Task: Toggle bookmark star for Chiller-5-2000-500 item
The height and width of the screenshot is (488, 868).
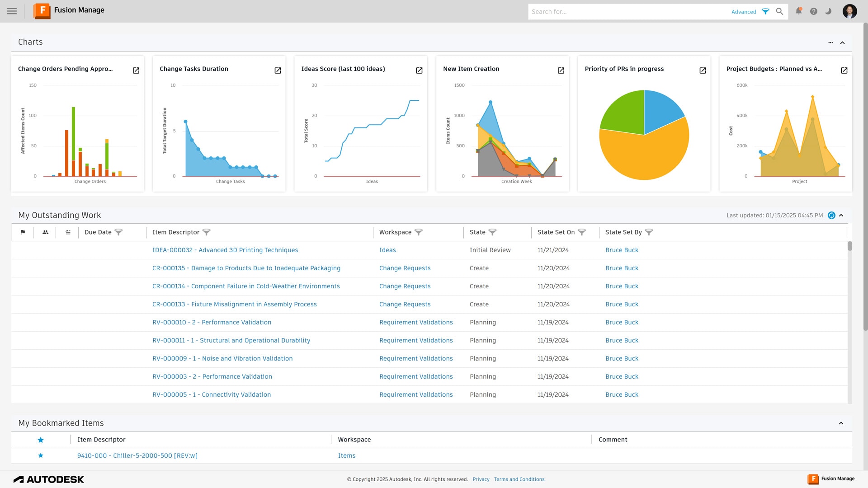Action: pos(41,455)
